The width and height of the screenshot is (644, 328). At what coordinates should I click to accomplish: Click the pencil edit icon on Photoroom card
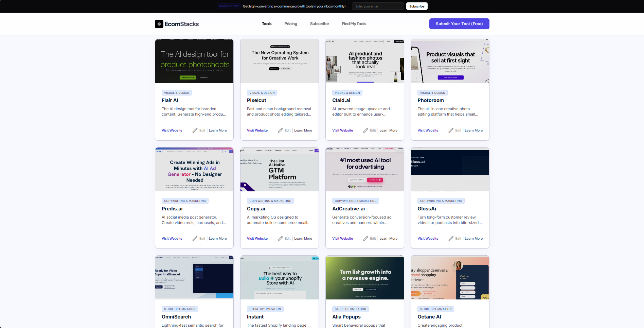(x=451, y=131)
